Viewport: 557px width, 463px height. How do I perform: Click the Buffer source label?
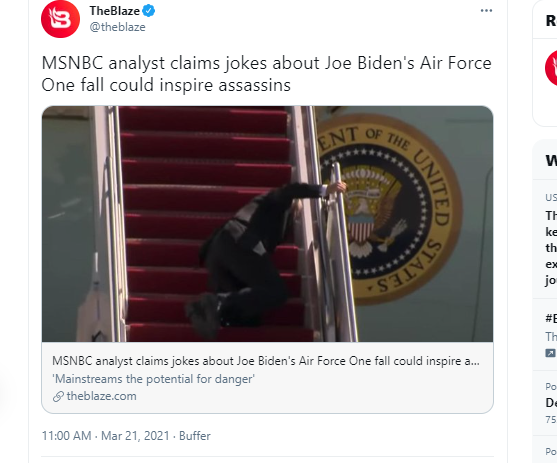click(195, 436)
